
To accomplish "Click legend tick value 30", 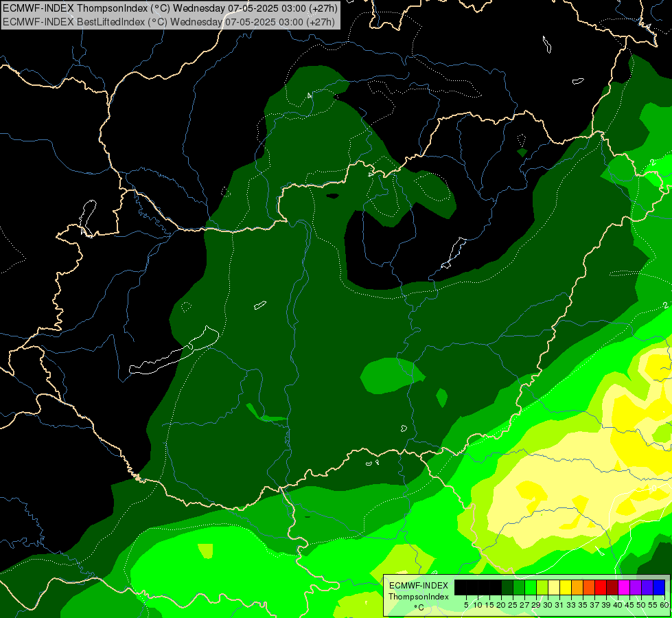I will click(x=548, y=605).
